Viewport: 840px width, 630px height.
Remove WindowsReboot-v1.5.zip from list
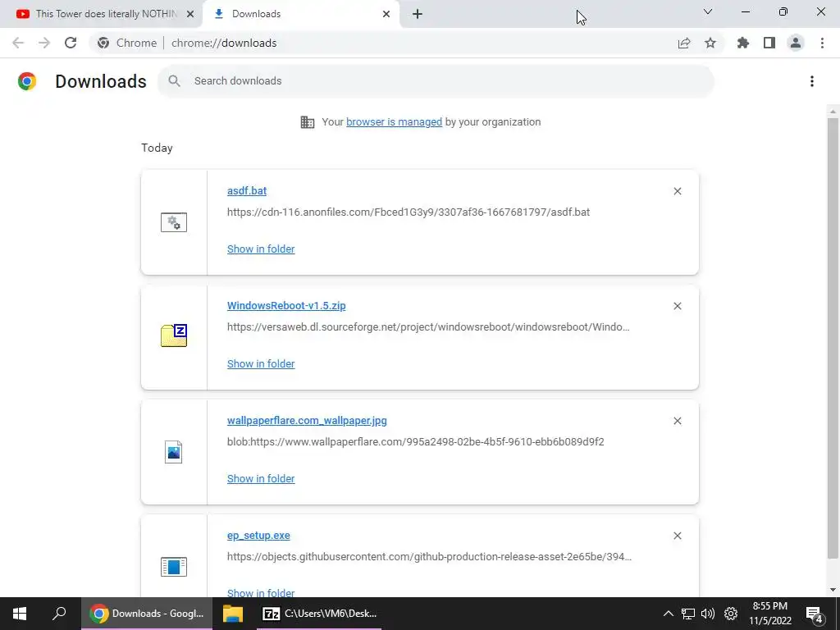point(677,306)
